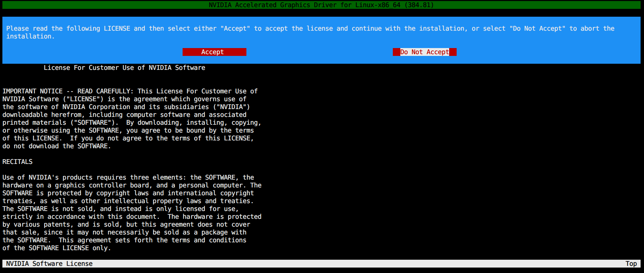Click 'downloadable herefrom, including computer software' line
644x273 pixels.
click(125, 115)
